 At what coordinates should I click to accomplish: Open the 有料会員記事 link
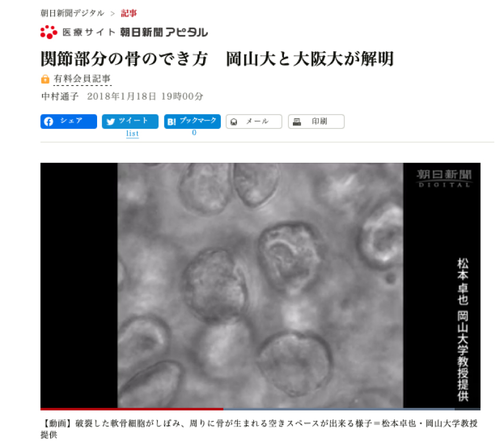(82, 78)
